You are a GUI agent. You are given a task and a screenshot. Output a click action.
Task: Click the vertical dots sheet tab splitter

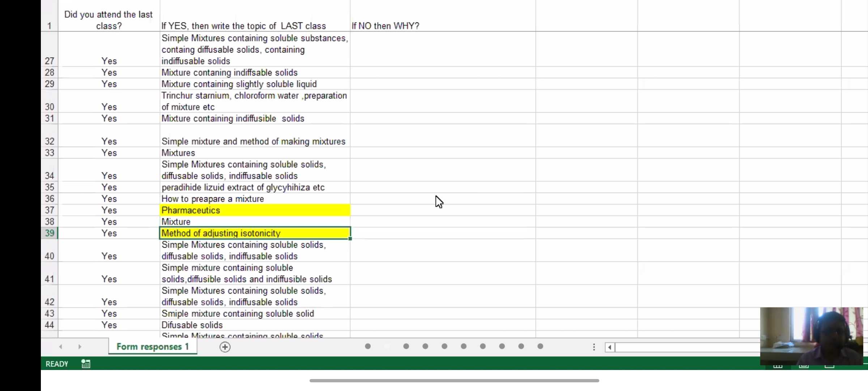(594, 347)
